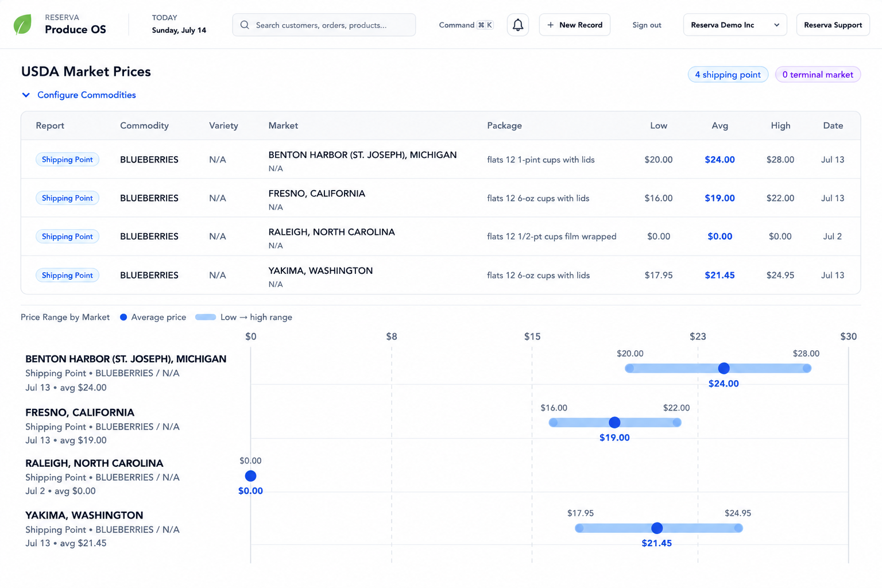
Task: Focus the search customers, orders, products field
Action: [324, 25]
